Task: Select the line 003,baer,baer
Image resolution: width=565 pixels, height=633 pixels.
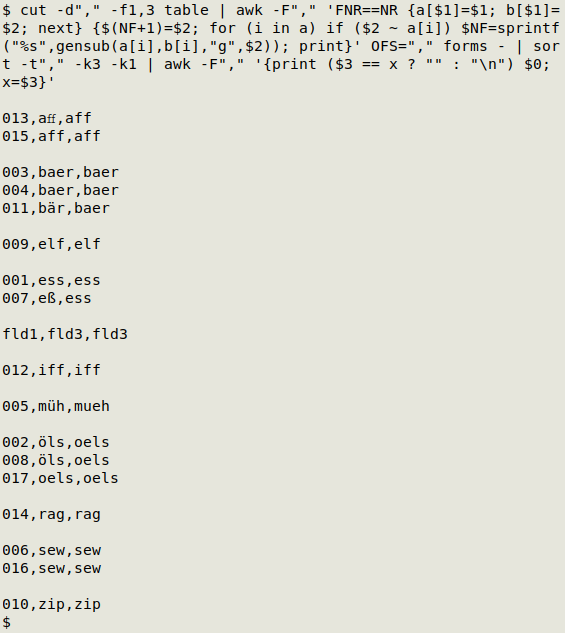Action: click(61, 172)
